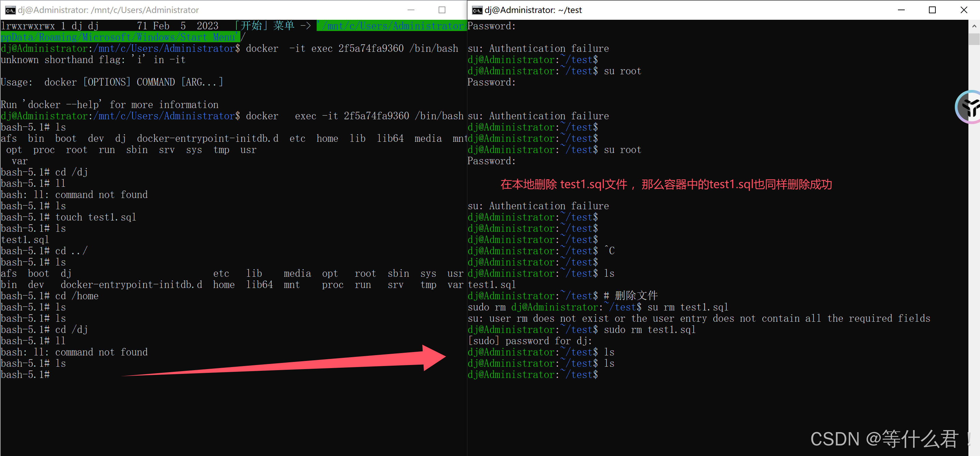
Task: Click the dj@Administrator: ~/test title bar
Action: [x=533, y=10]
